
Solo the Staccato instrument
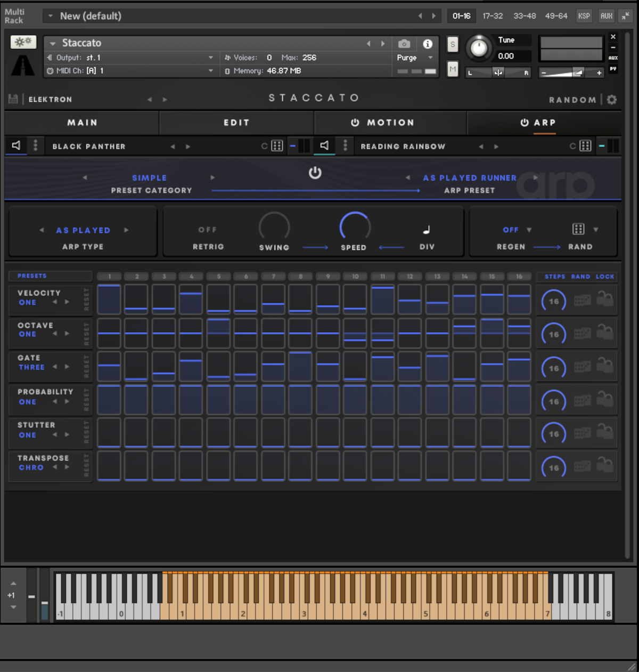(453, 44)
